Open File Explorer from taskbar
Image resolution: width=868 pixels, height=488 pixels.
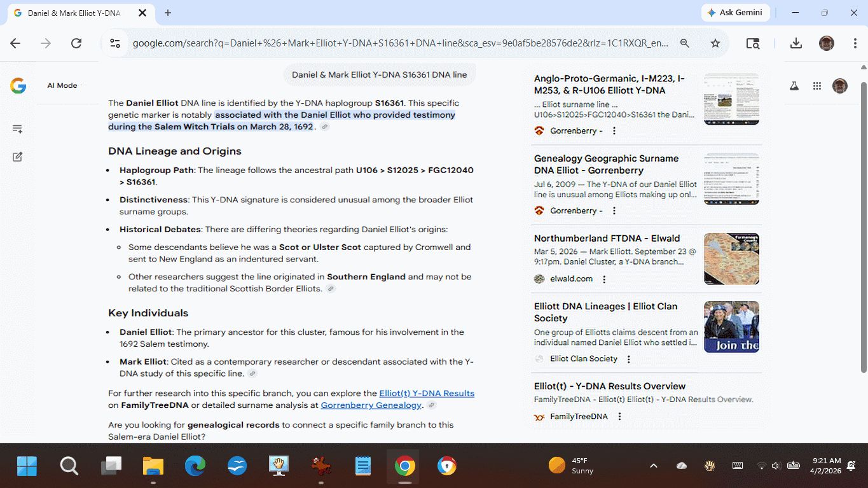point(153,466)
